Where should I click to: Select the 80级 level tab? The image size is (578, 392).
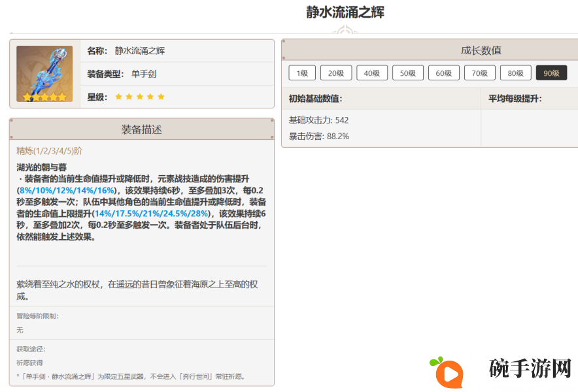[515, 73]
